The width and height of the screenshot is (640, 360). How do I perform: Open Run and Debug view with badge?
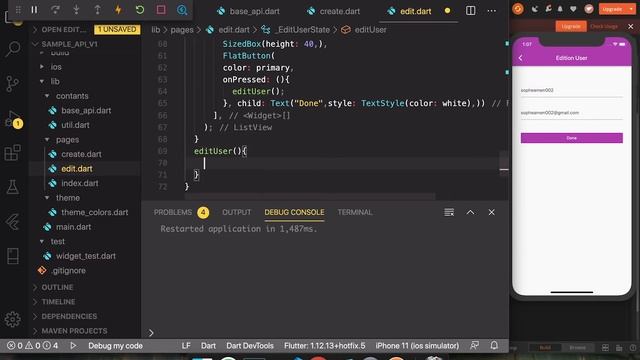coord(13,119)
